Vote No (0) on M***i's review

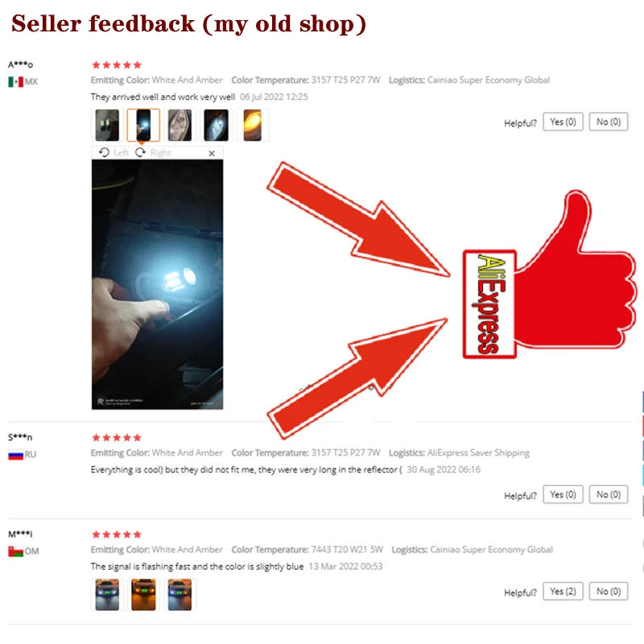point(609,592)
